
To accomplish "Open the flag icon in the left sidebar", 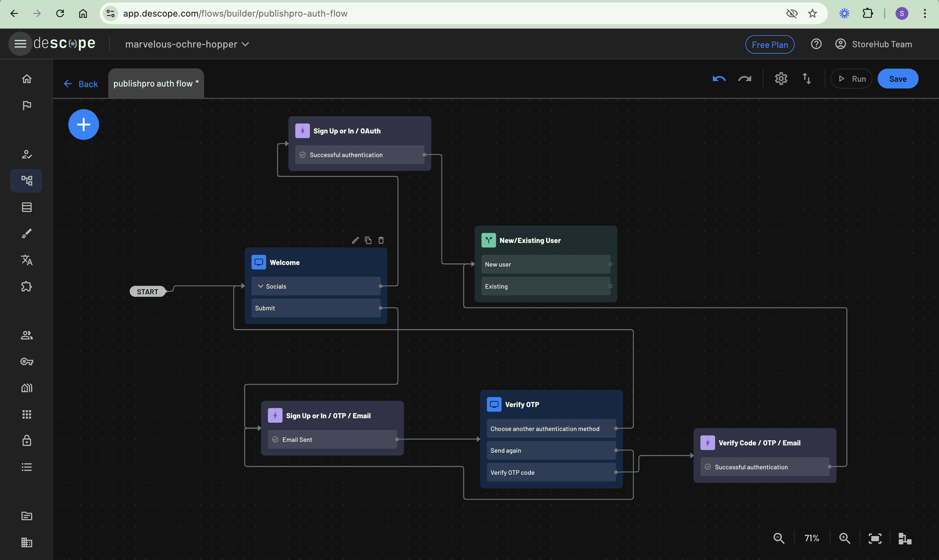I will click(27, 105).
